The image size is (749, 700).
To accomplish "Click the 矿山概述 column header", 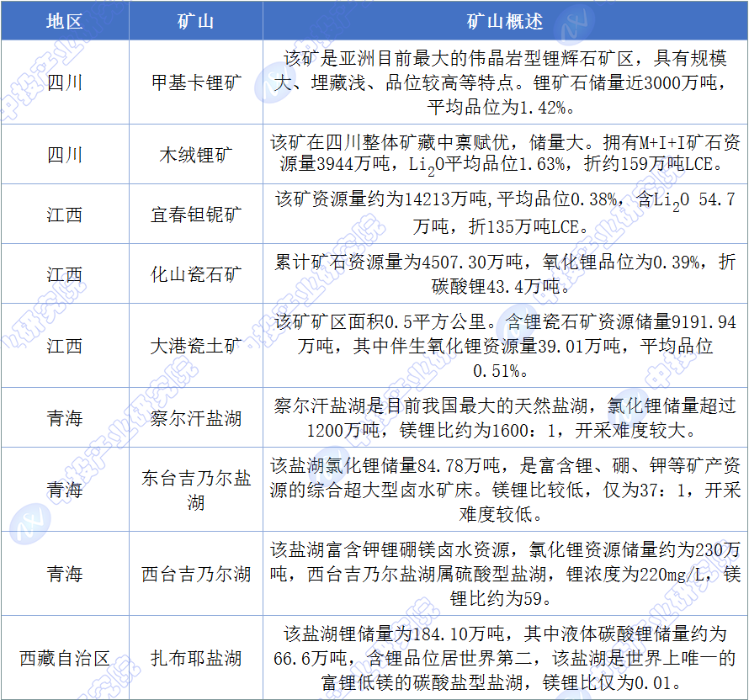I will (505, 21).
